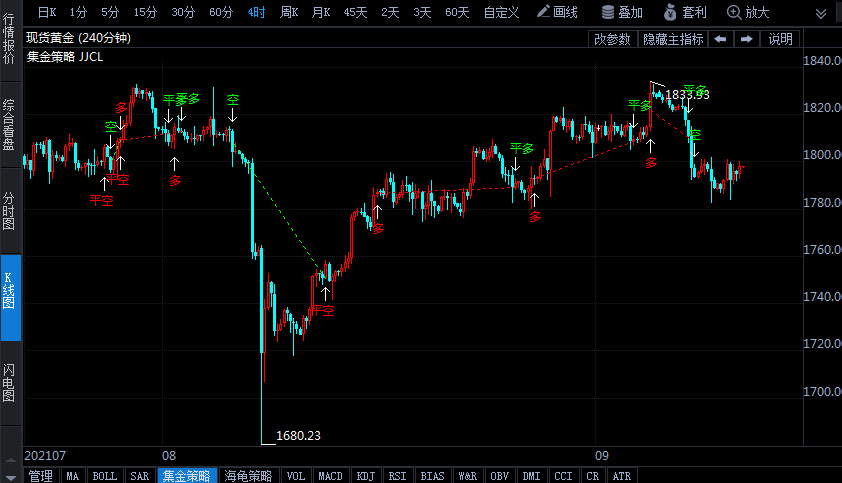
Task: Expand the toolbar chevron menu
Action: [821, 13]
